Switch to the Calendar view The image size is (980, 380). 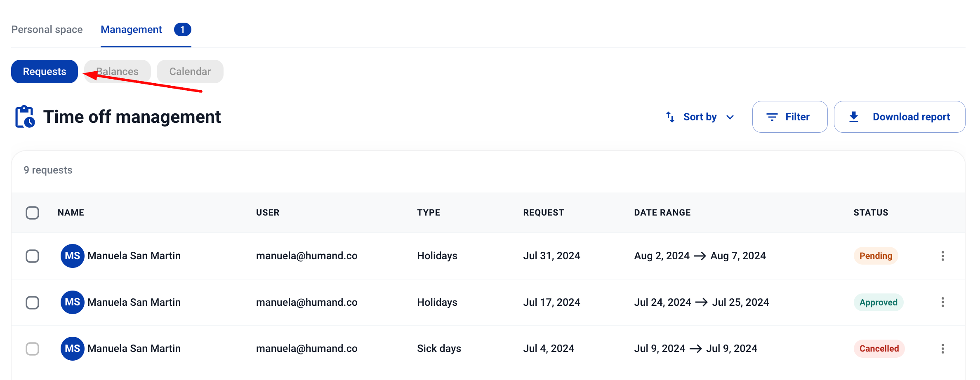(x=190, y=72)
